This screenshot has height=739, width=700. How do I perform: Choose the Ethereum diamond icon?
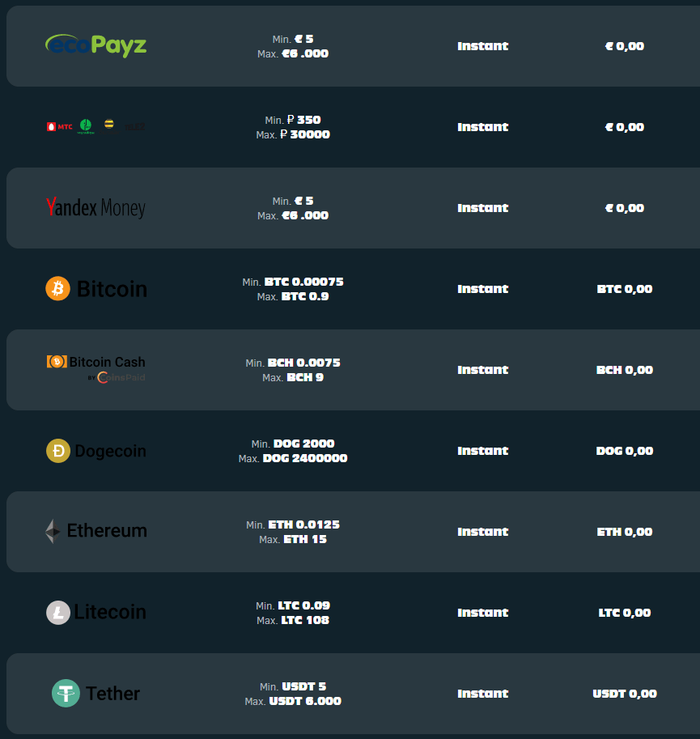(x=53, y=531)
